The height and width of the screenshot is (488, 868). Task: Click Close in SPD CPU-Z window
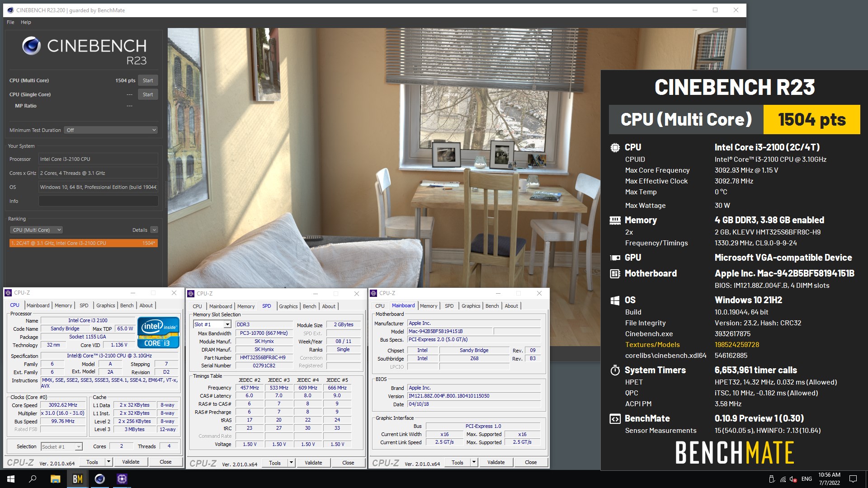tap(348, 463)
